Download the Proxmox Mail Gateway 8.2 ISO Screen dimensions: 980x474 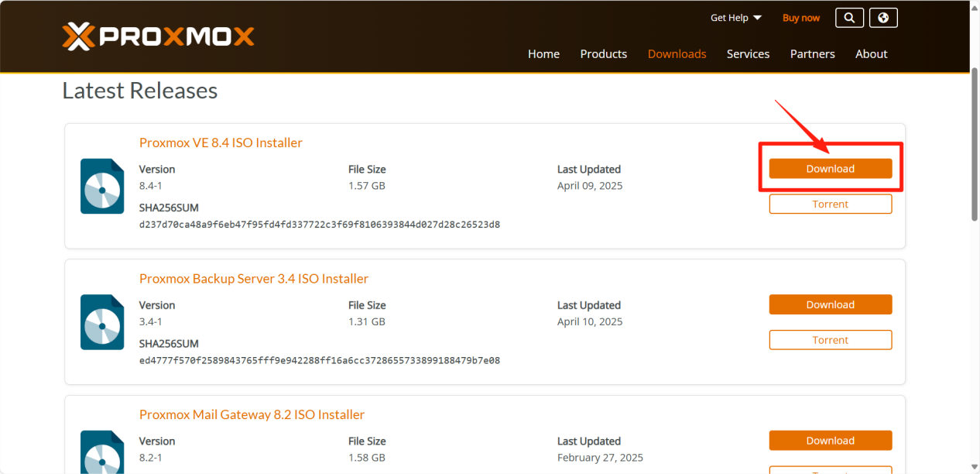(x=831, y=441)
